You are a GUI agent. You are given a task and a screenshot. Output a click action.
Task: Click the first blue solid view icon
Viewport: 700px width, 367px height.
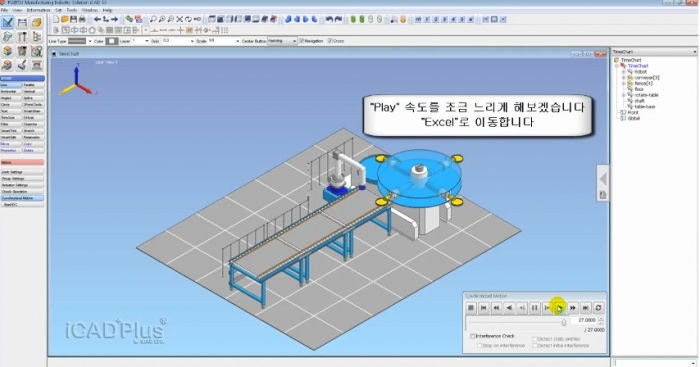(288, 19)
